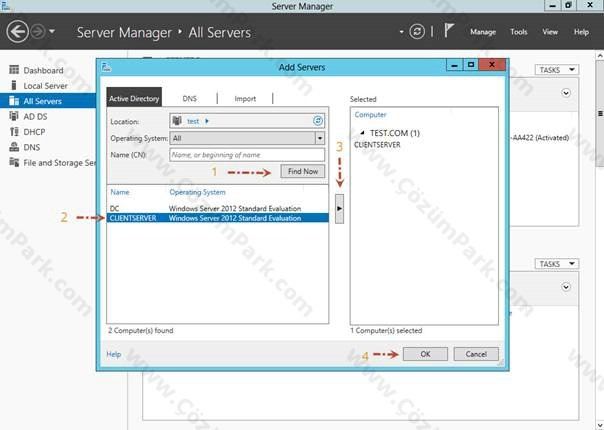
Task: Click the Name (CN) input field
Action: pos(247,155)
